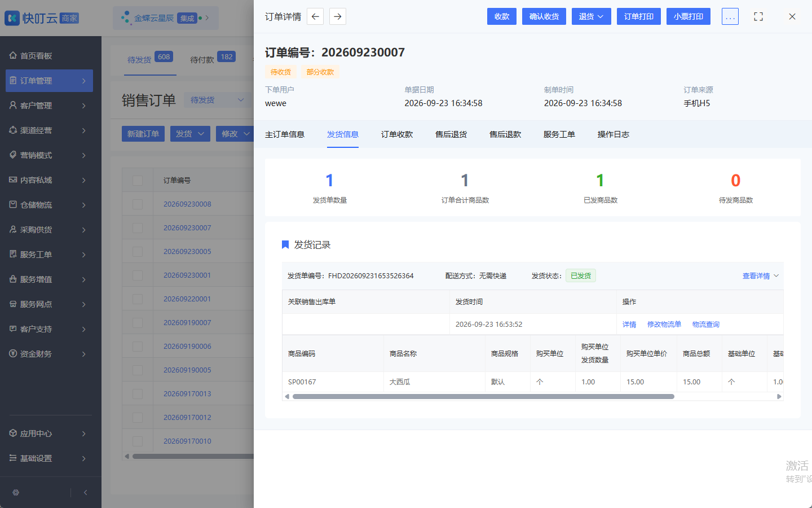Switch to the 主订单信息 tab
Image resolution: width=812 pixels, height=508 pixels.
(x=285, y=134)
